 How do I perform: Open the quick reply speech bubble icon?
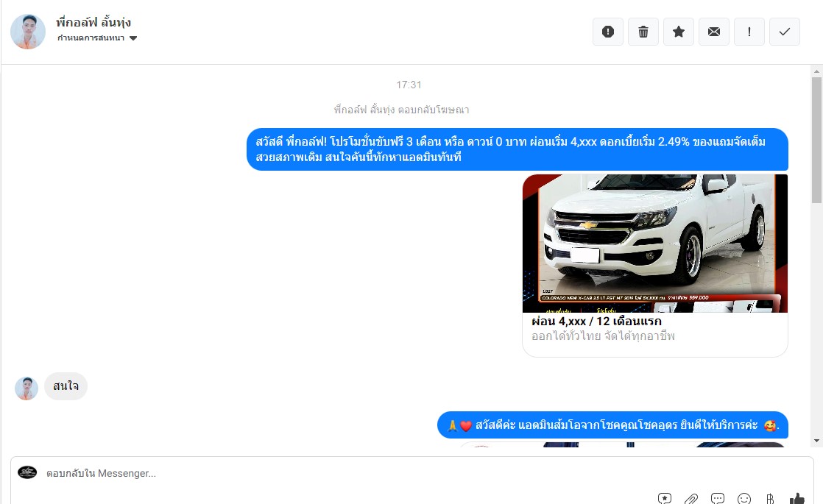pos(718,498)
